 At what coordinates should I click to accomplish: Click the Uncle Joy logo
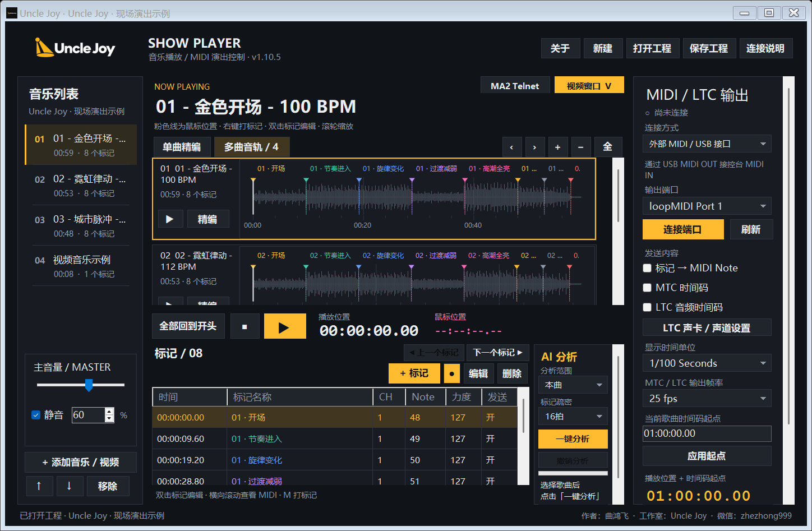point(75,48)
